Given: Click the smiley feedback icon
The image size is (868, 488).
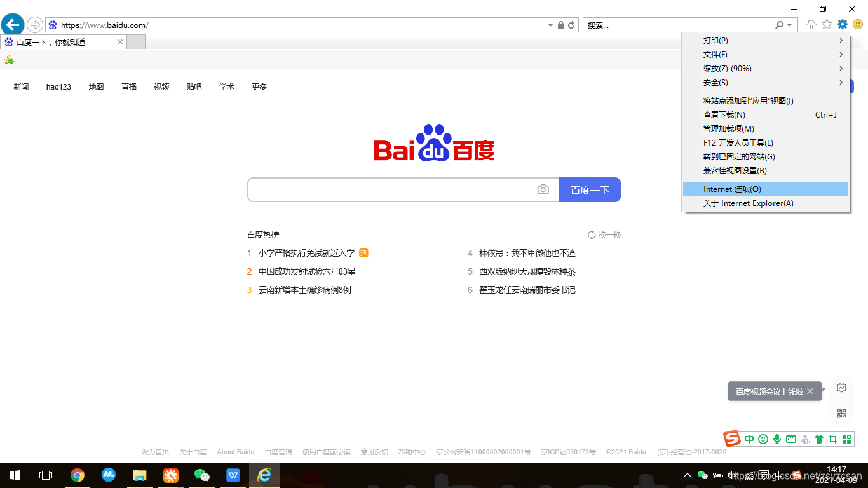Looking at the screenshot, I should point(858,25).
